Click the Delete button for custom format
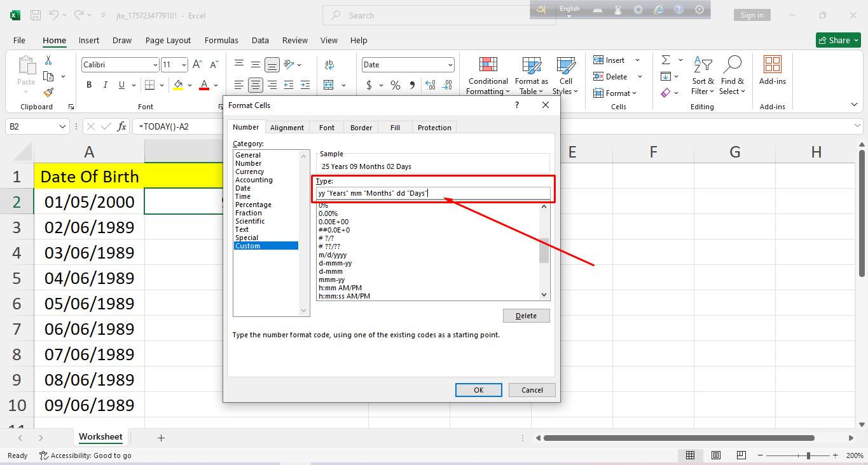Image resolution: width=868 pixels, height=465 pixels. (x=526, y=316)
